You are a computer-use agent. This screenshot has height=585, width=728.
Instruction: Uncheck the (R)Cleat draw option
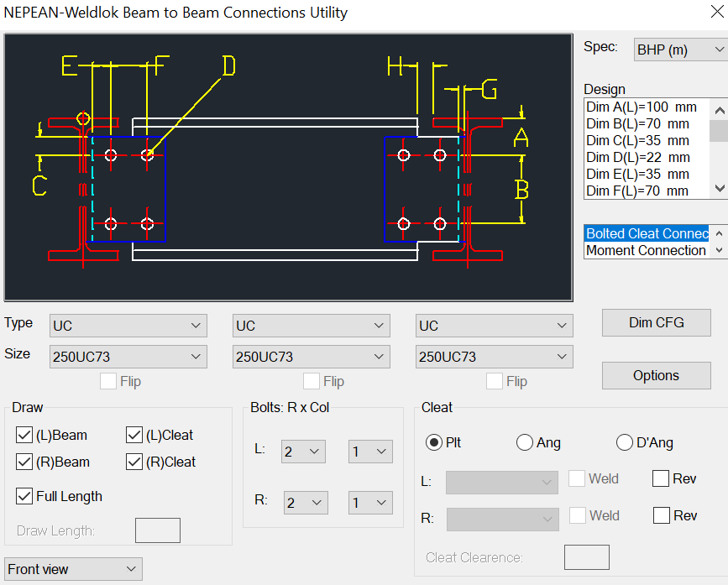point(134,462)
